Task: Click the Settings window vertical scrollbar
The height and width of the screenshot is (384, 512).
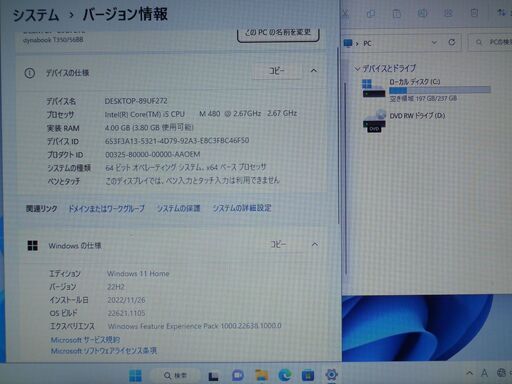Action: pyautogui.click(x=338, y=135)
